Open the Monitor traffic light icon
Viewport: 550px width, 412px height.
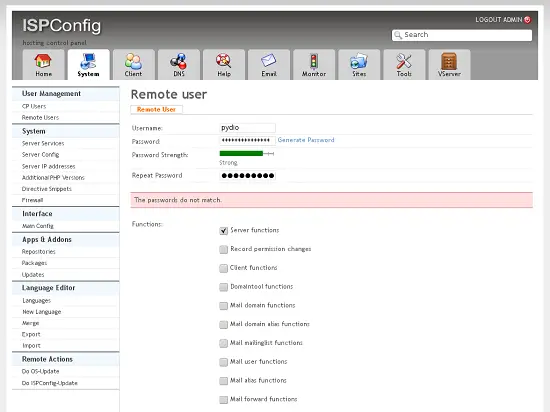point(314,61)
